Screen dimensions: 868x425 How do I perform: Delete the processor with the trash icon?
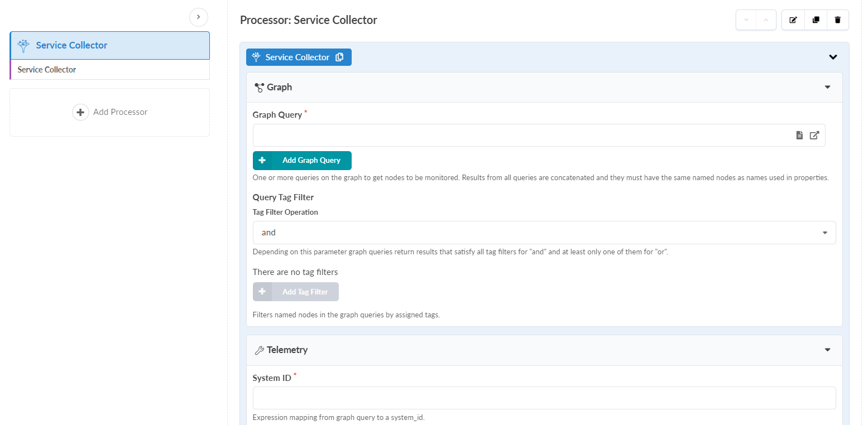pos(837,20)
